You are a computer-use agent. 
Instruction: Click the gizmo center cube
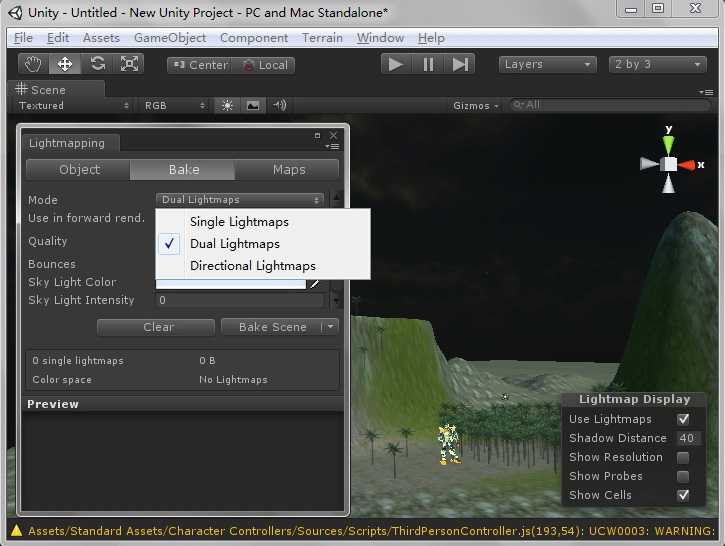click(669, 164)
